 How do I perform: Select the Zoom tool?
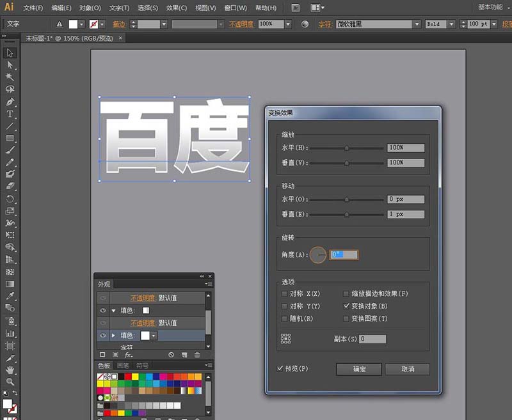click(x=10, y=382)
